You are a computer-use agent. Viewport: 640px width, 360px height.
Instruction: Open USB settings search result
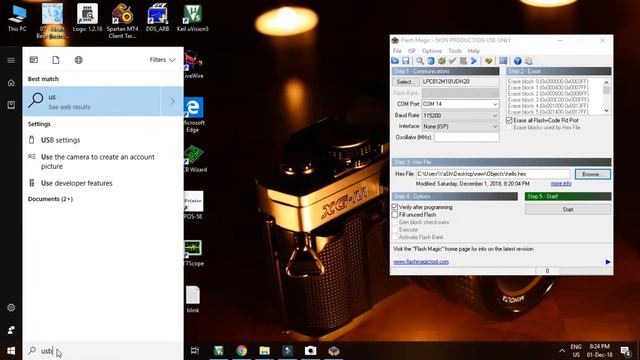103,140
